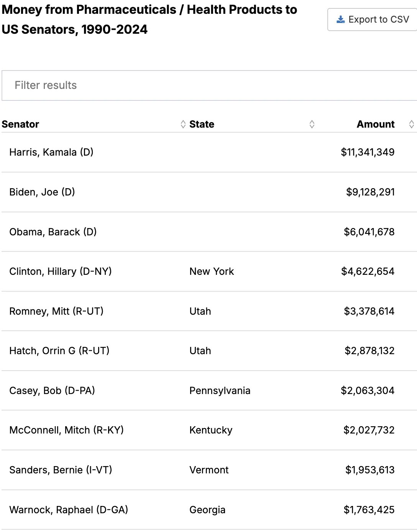Open the Biden, Joe (D) entry

tap(42, 192)
